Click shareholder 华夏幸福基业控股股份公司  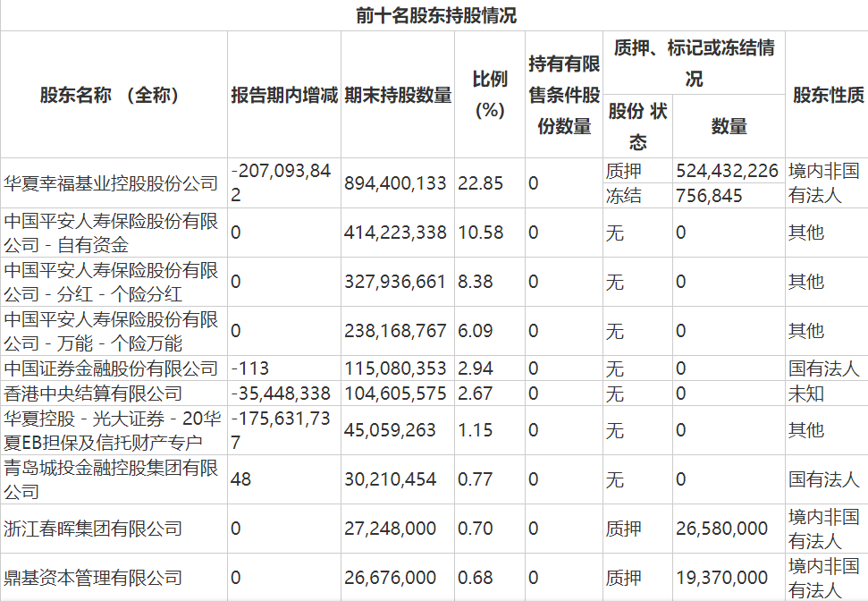[111, 183]
